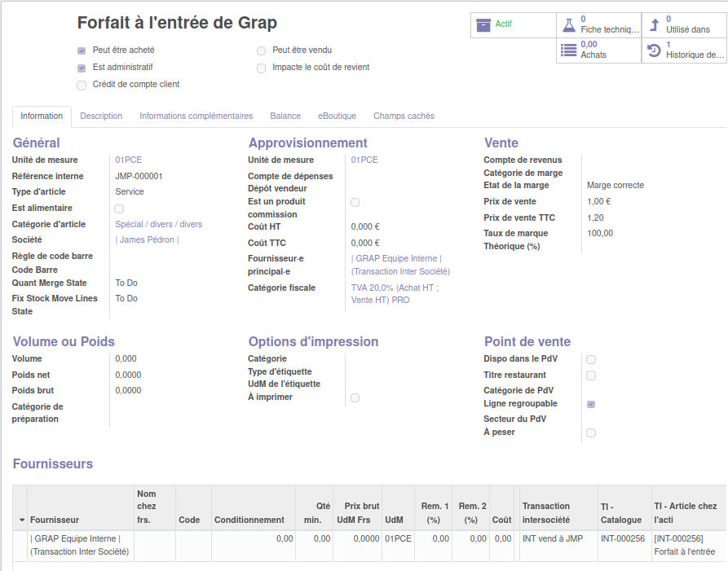The image size is (728, 571).
Task: Uncheck the Ligne regroupable checkbox
Action: point(591,404)
